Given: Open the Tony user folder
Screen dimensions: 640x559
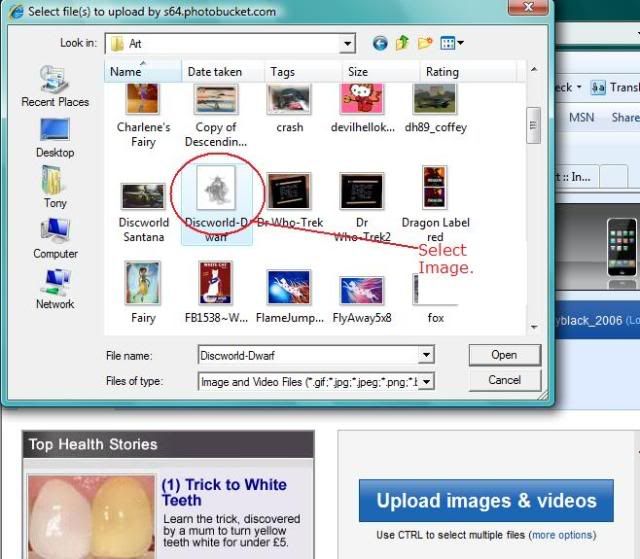Looking at the screenshot, I should (x=55, y=187).
